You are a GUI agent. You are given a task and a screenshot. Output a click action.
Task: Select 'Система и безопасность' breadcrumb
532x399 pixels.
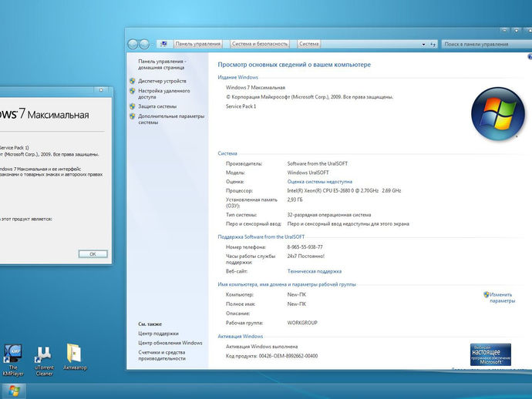click(260, 44)
